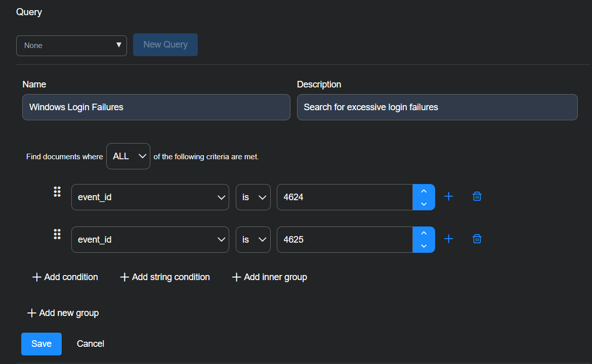The height and width of the screenshot is (364, 592).
Task: Add an inner group
Action: pos(269,277)
